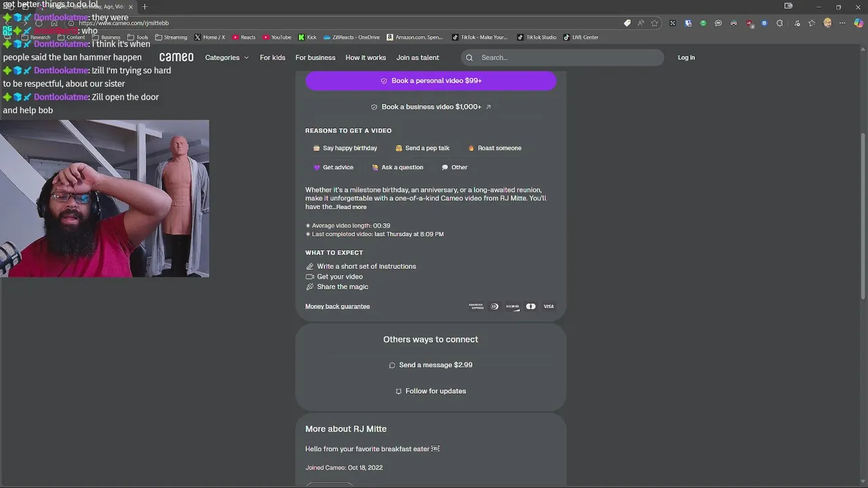Select the Other reason
This screenshot has height=488, width=868.
454,167
